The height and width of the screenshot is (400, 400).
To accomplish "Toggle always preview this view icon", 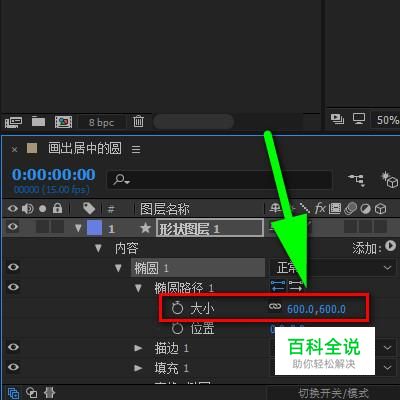I will (x=337, y=119).
